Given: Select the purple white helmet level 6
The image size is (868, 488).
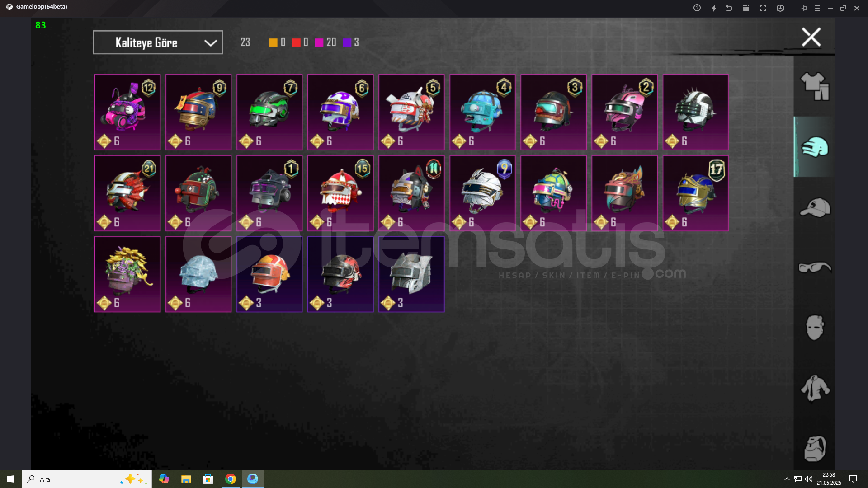Looking at the screenshot, I should click(340, 112).
